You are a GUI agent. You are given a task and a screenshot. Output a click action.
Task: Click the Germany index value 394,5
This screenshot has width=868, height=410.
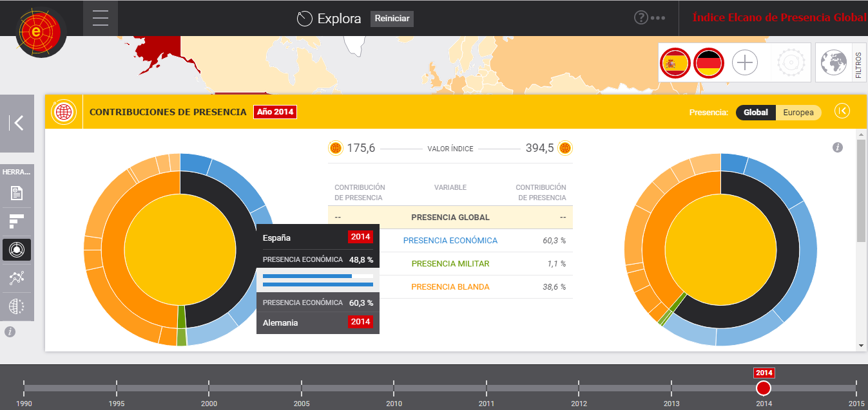click(539, 149)
